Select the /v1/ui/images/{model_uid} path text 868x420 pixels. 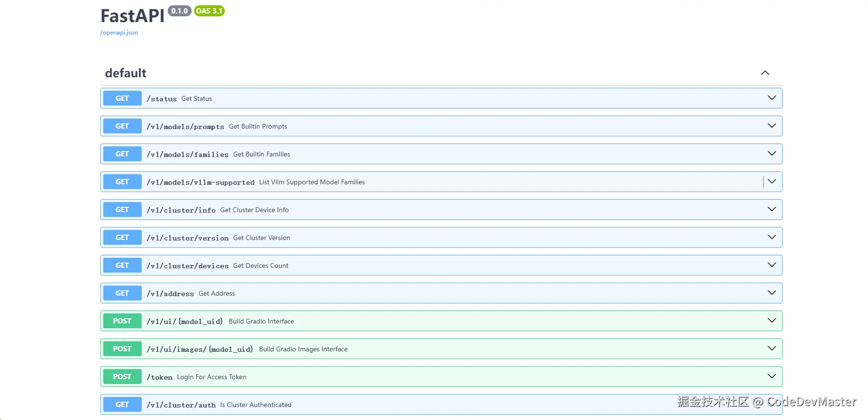click(200, 349)
